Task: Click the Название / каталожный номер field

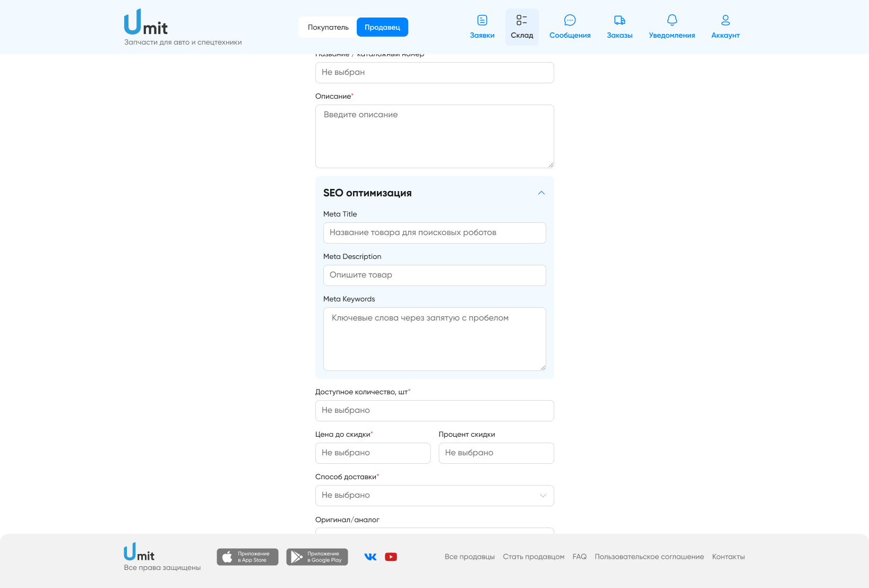Action: [x=435, y=73]
